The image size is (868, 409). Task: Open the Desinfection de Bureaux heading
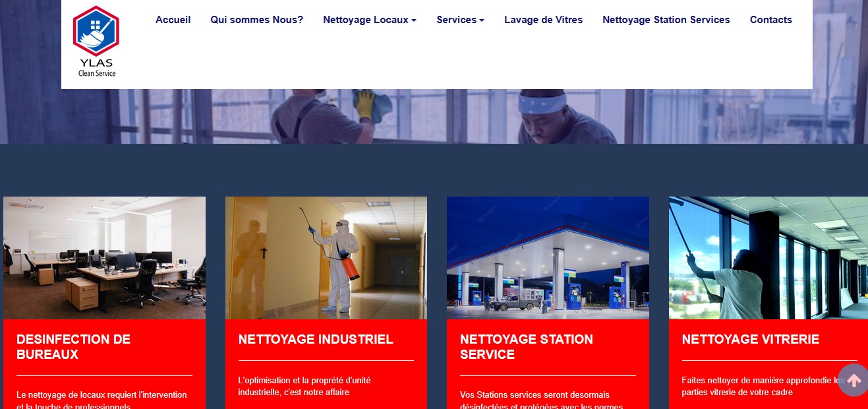coord(74,347)
